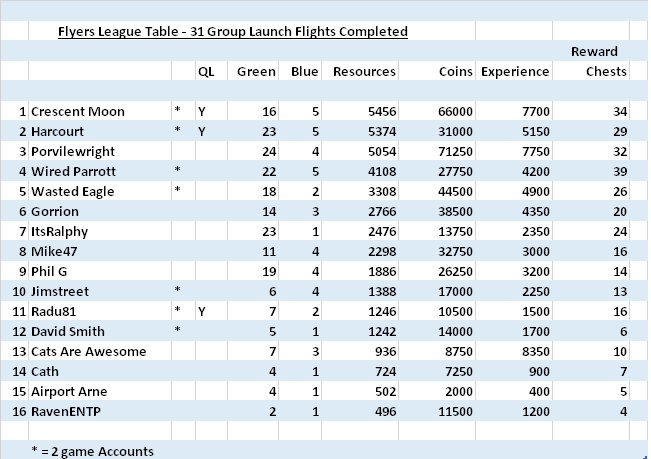The height and width of the screenshot is (459, 651).
Task: Select the QL column header
Action: [x=206, y=72]
